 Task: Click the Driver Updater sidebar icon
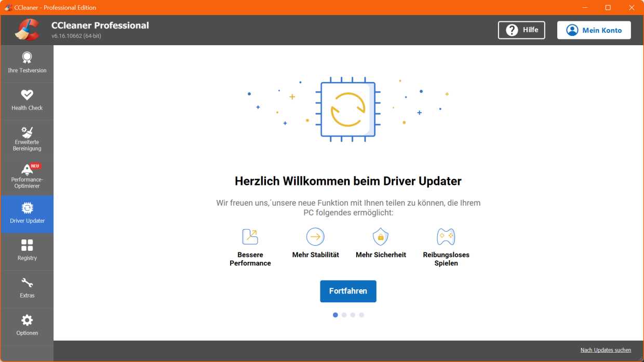[27, 214]
